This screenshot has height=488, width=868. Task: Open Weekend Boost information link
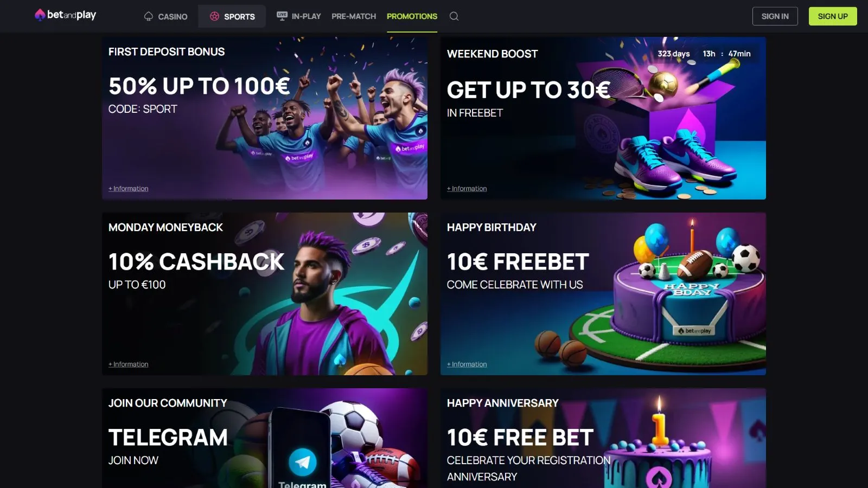(467, 189)
